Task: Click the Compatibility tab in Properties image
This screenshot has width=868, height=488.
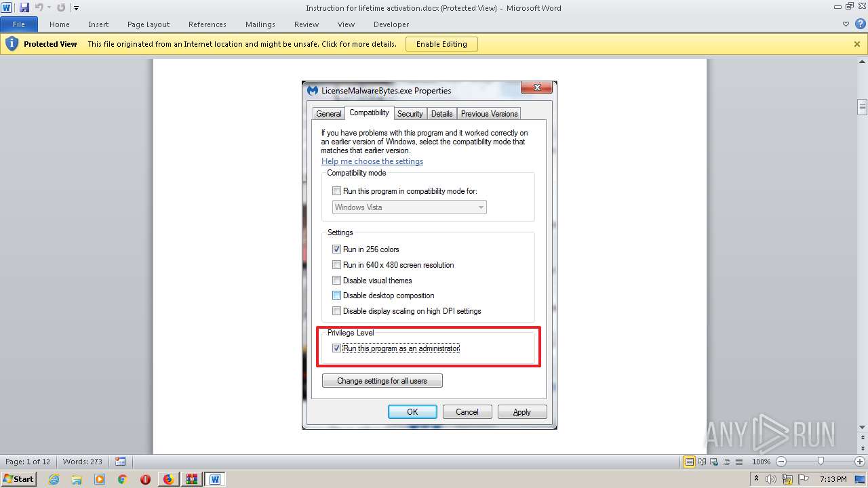Action: (x=370, y=113)
